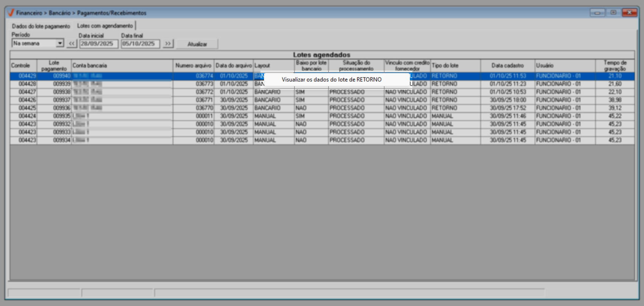Select Controle cell 004428

click(23, 84)
